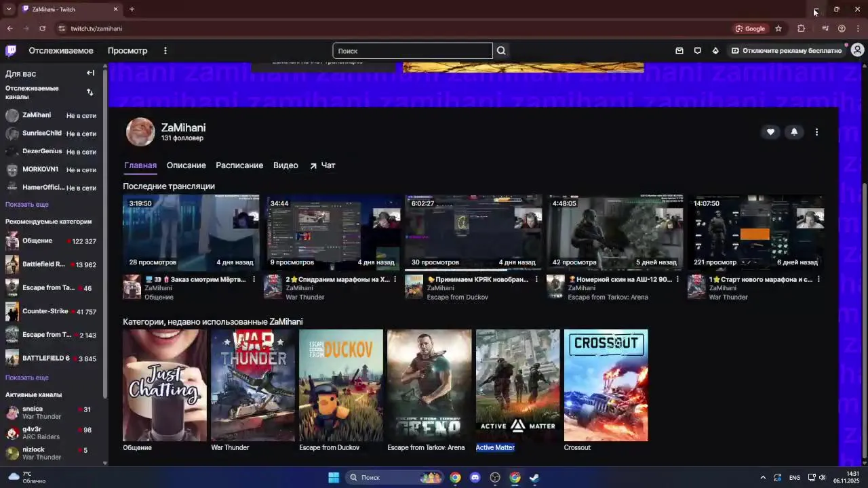868x488 pixels.
Task: Switch to the Главная tab
Action: coord(140,165)
